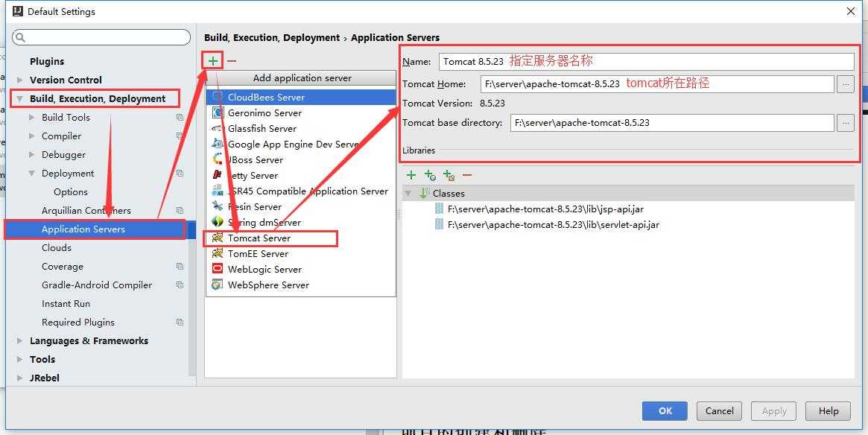Screen dimensions: 868x435
Task: Click jar icon of jsp-api.jar
Action: pyautogui.click(x=440, y=209)
